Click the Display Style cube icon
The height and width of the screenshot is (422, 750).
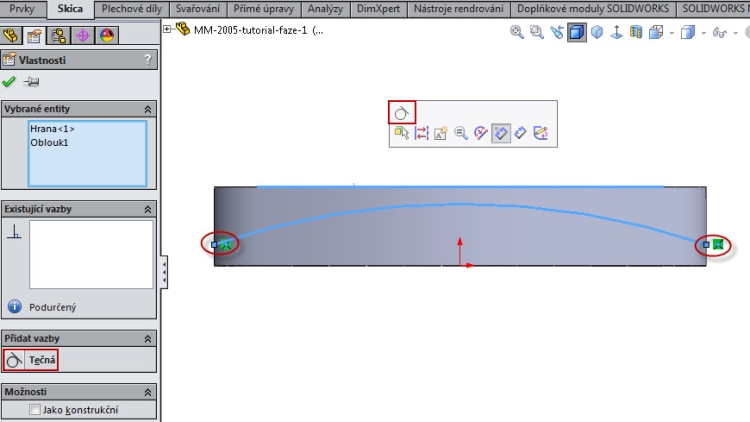688,32
